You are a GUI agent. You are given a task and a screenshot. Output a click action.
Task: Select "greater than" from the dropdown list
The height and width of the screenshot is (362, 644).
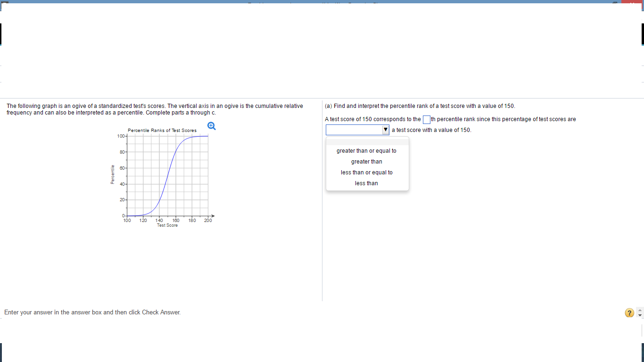tap(366, 161)
